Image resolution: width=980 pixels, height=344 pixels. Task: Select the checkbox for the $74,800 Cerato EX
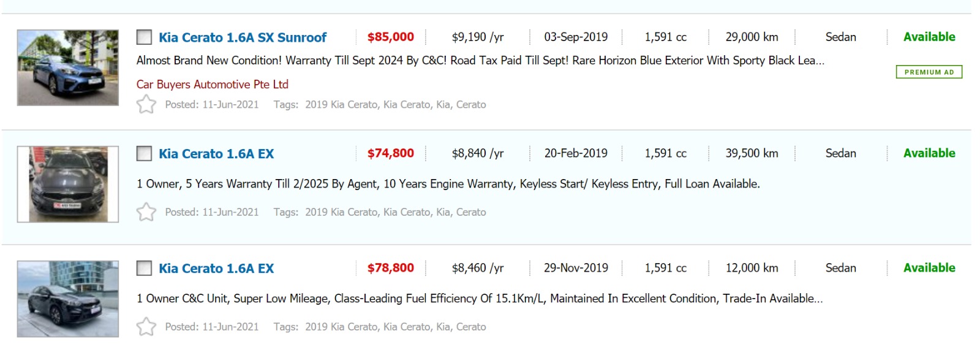point(144,153)
